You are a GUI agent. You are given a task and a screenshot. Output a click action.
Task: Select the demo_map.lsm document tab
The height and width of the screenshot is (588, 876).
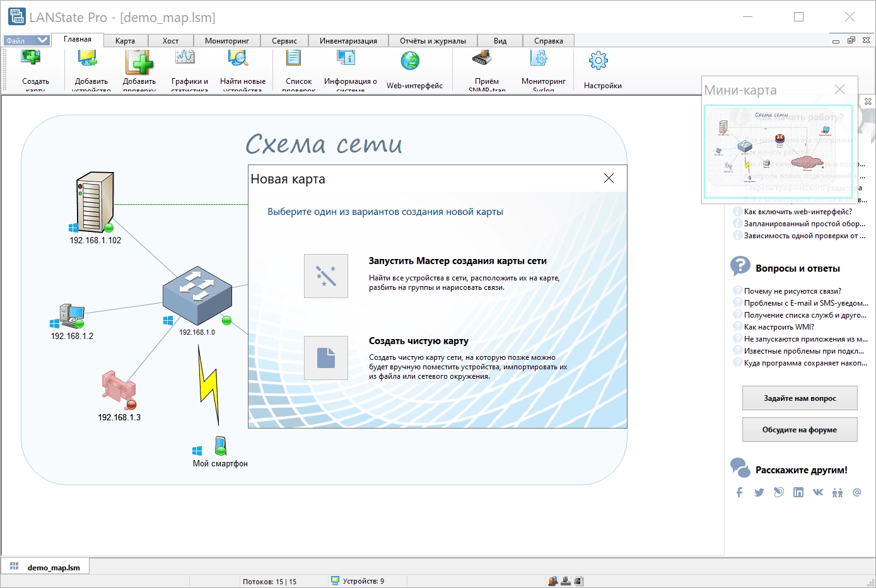(45, 567)
